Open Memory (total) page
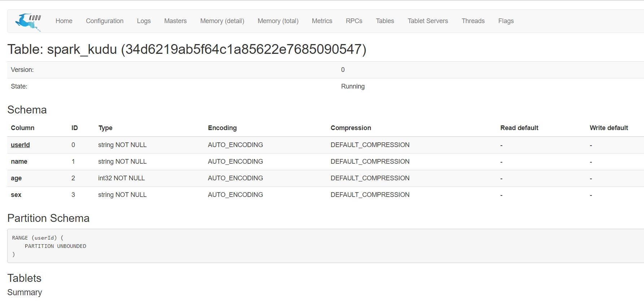The width and height of the screenshot is (644, 301). [x=278, y=21]
